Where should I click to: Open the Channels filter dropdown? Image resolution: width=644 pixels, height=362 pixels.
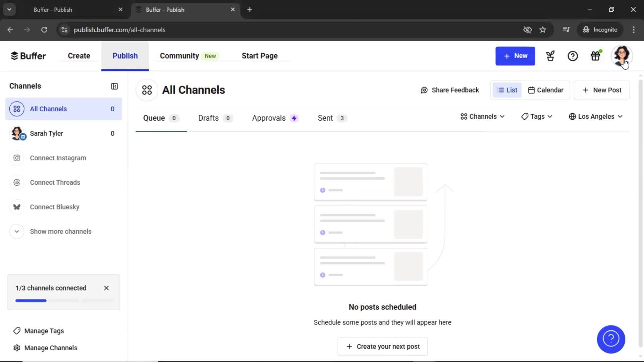pos(482,116)
